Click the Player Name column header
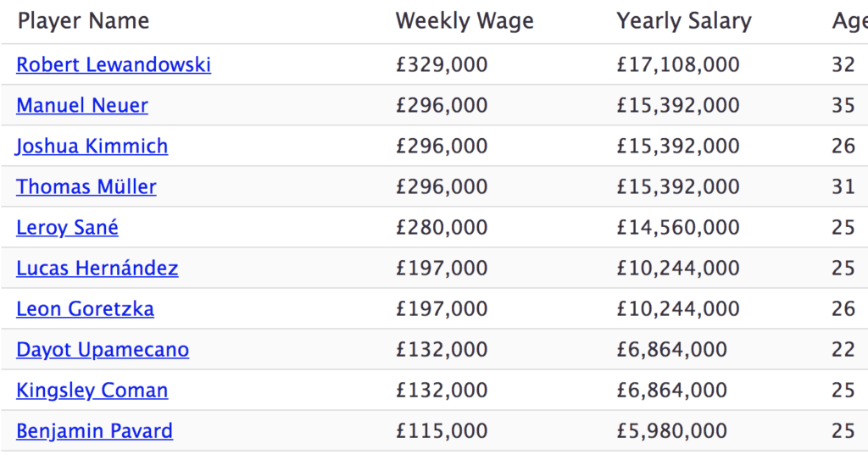The width and height of the screenshot is (868, 460). coord(83,21)
